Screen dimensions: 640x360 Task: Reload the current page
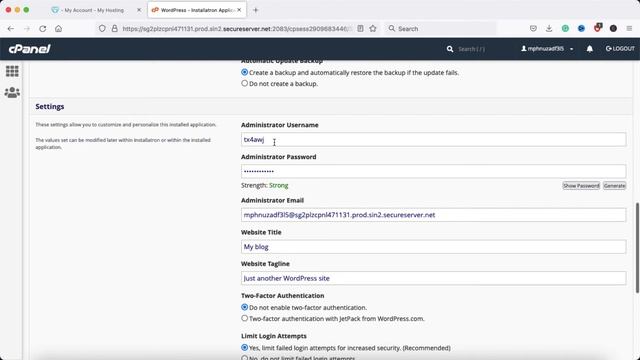[x=42, y=29]
